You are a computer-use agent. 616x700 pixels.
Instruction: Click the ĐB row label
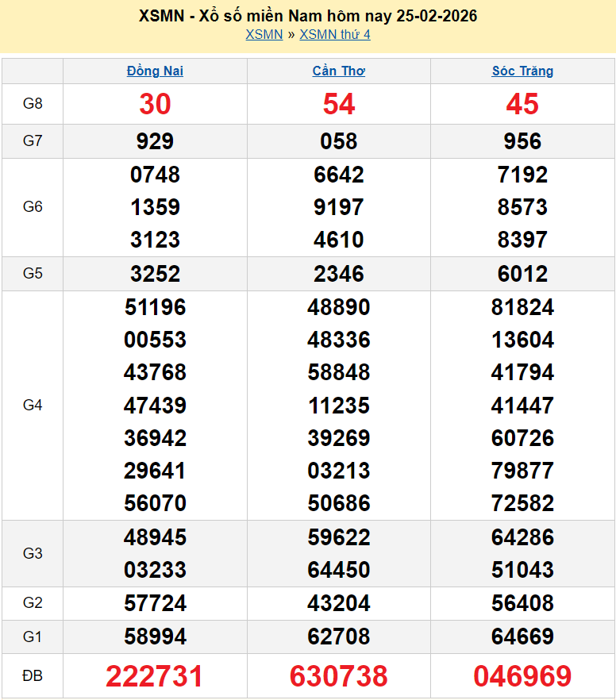[33, 676]
